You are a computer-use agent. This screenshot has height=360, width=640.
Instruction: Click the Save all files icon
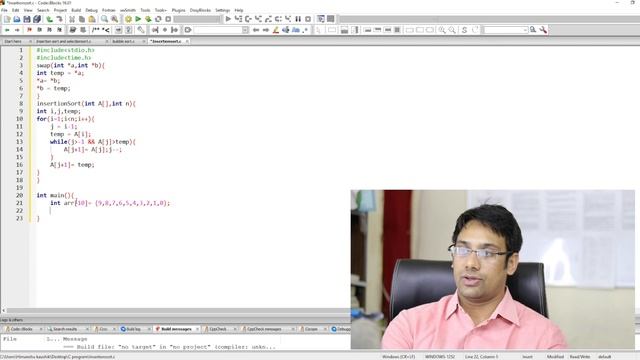[x=37, y=19]
